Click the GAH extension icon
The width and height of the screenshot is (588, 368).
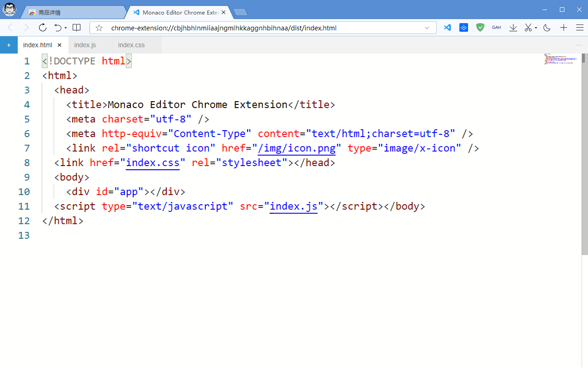496,28
